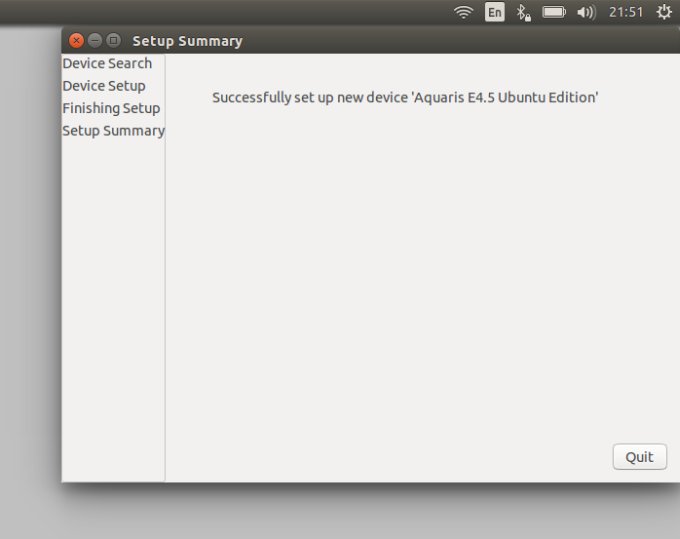
Task: Open the Wi-Fi network indicator
Action: click(463, 12)
